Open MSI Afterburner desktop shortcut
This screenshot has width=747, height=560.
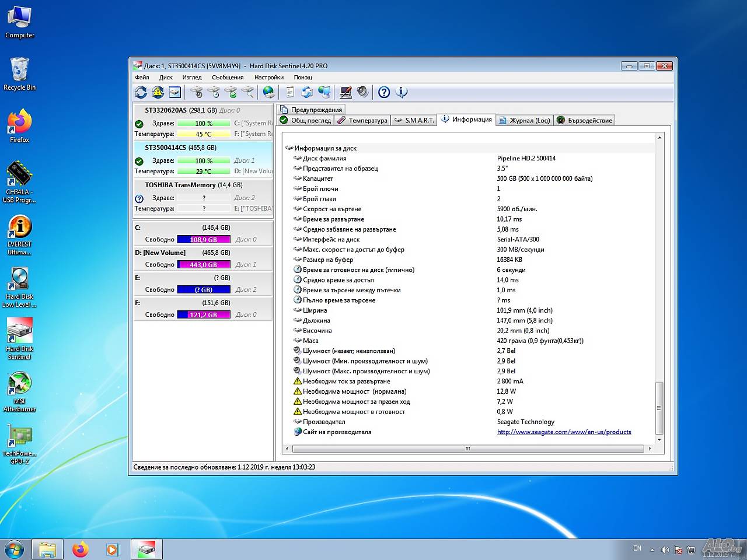[x=19, y=391]
